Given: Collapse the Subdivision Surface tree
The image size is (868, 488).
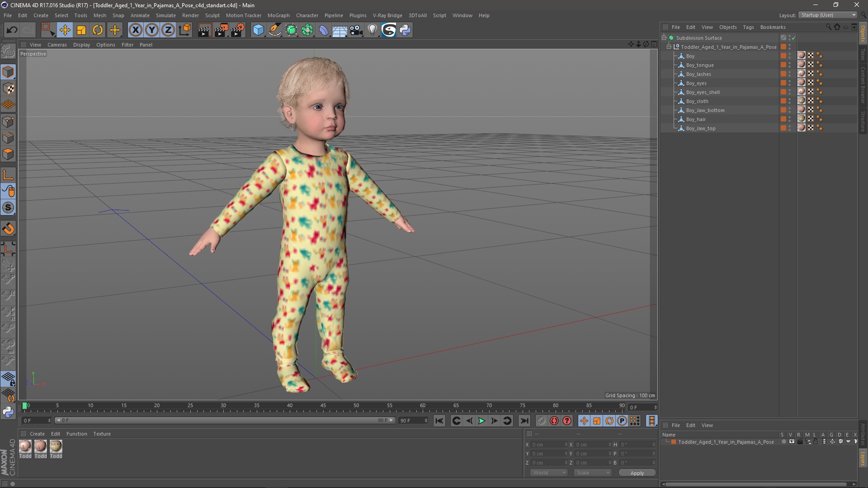Looking at the screenshot, I should tap(664, 38).
